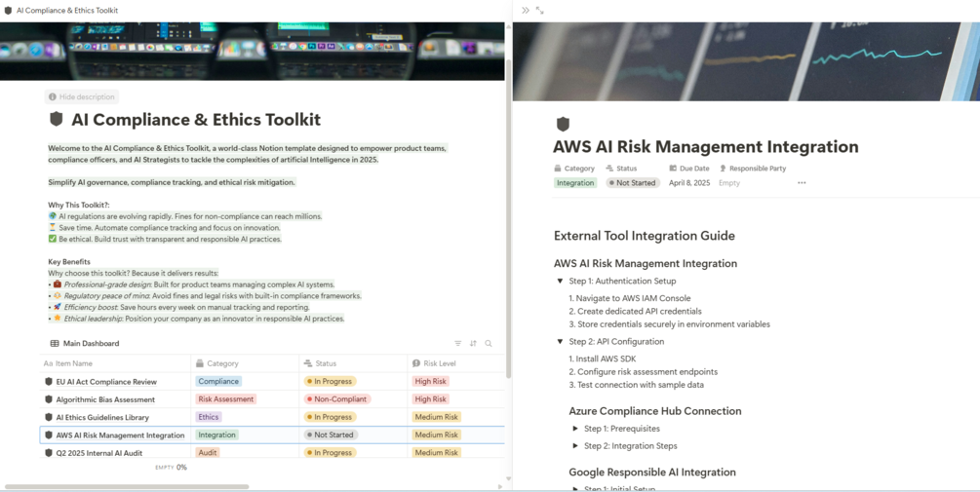Click the filter icon on Main Dashboard
980x492 pixels.
click(x=458, y=343)
